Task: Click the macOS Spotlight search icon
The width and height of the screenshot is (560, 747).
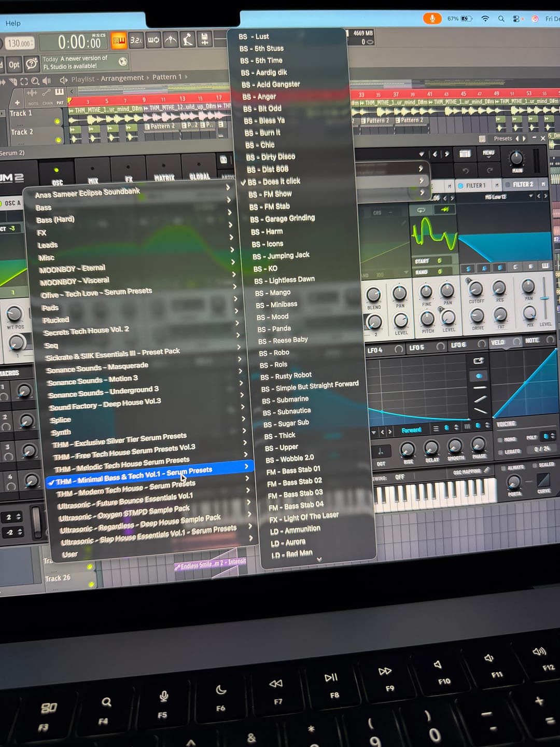Action: [501, 19]
